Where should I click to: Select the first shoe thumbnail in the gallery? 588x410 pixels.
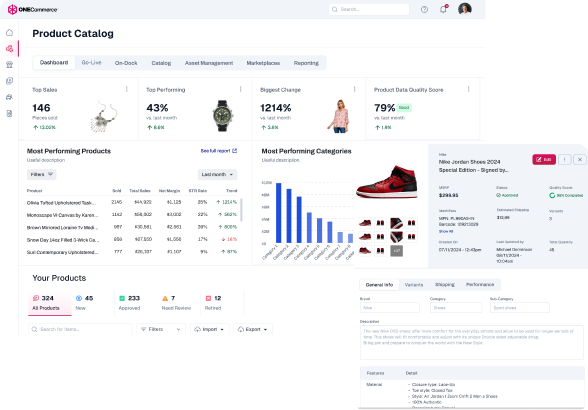click(x=365, y=223)
